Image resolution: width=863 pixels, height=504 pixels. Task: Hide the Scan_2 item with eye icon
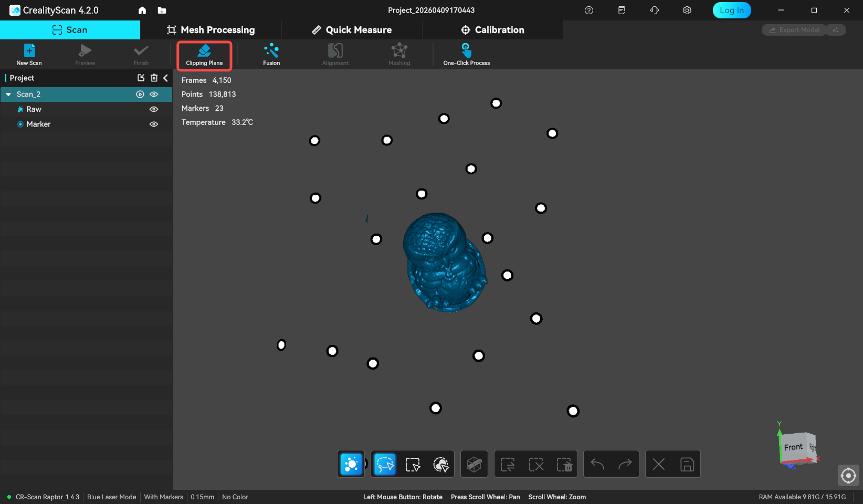(154, 94)
